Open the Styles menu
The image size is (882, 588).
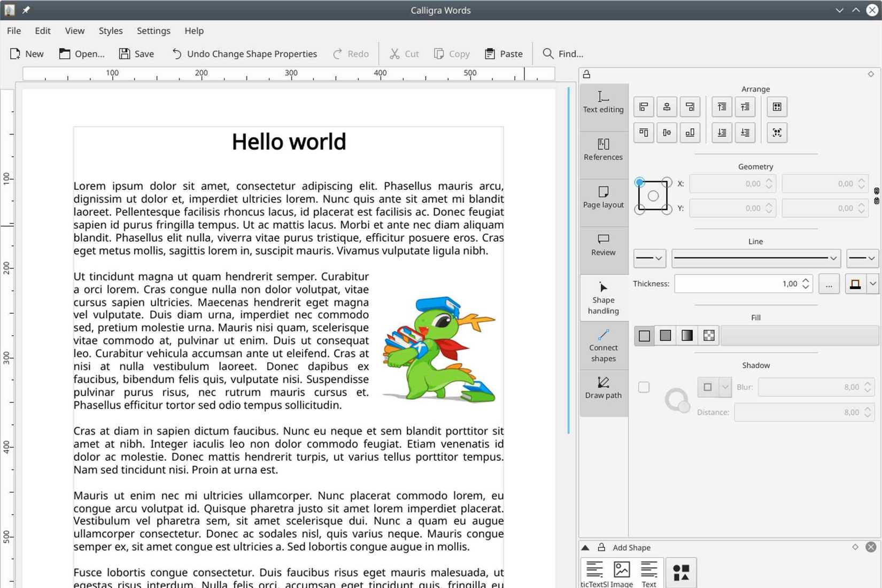[x=110, y=30]
